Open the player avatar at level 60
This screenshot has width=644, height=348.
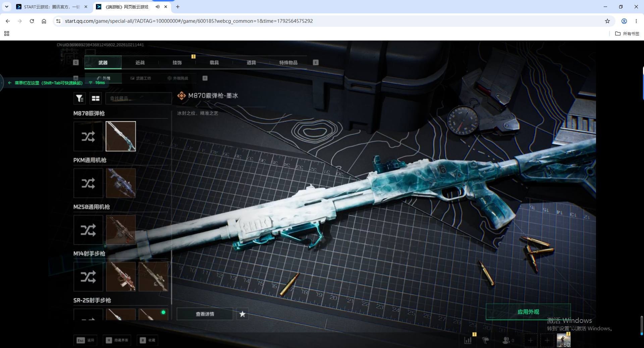563,340
